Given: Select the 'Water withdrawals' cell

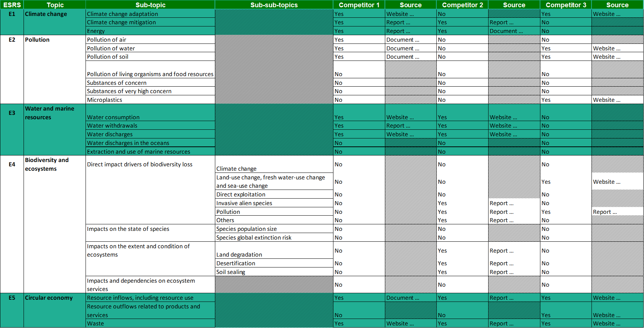Looking at the screenshot, I should point(150,125).
